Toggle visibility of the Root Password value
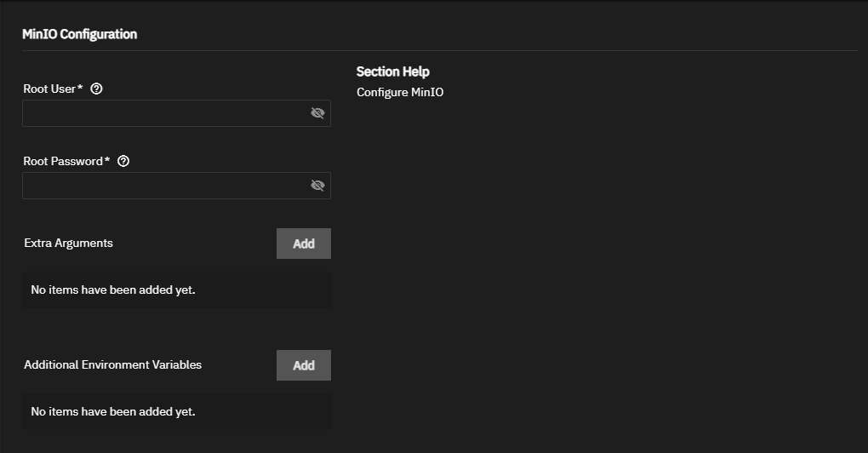This screenshot has width=868, height=453. point(317,186)
